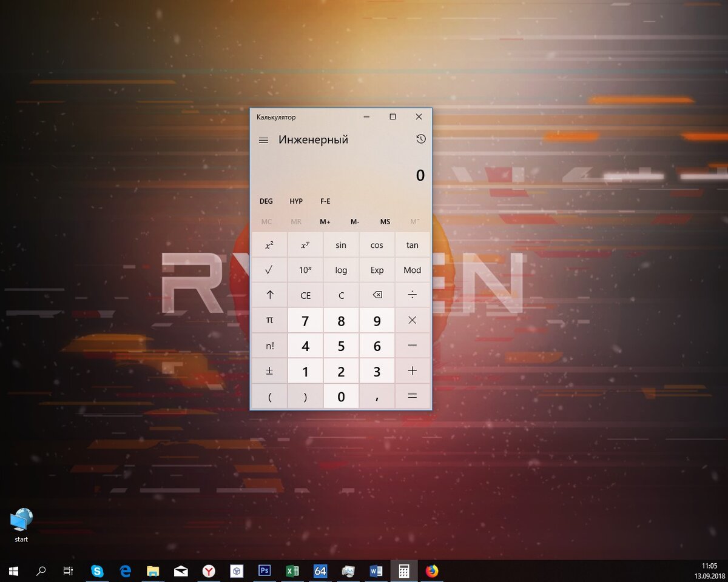This screenshot has width=728, height=582.
Task: Open the calculator navigation hamburger menu
Action: click(263, 140)
